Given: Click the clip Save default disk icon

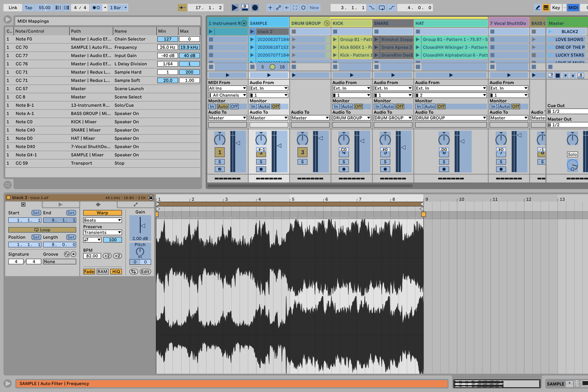Looking at the screenshot, I should point(151,197).
